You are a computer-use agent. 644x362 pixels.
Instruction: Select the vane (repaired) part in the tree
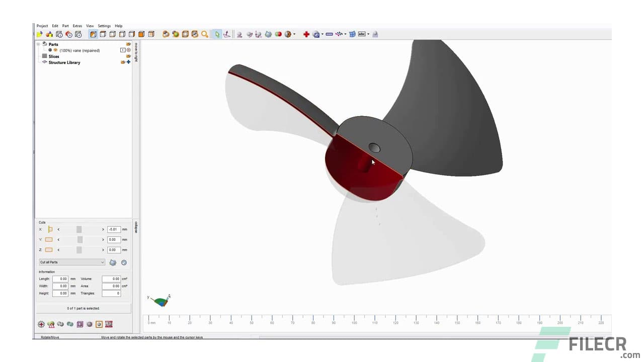(x=80, y=50)
